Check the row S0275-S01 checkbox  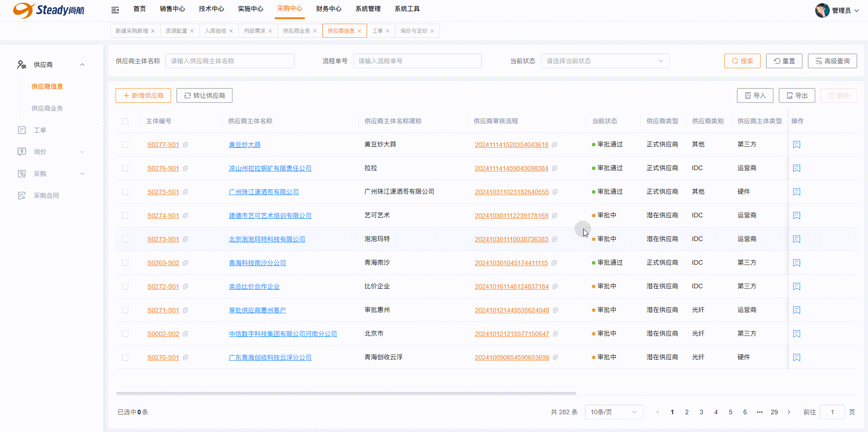point(125,192)
